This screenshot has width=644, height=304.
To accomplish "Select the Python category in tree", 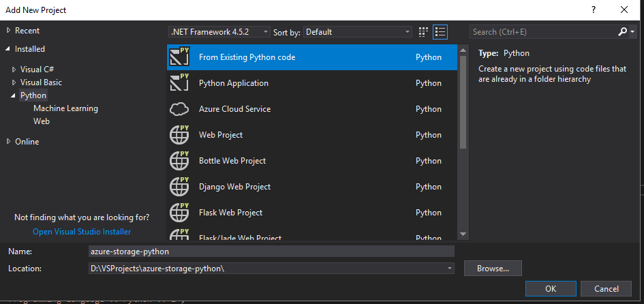I will tap(33, 95).
